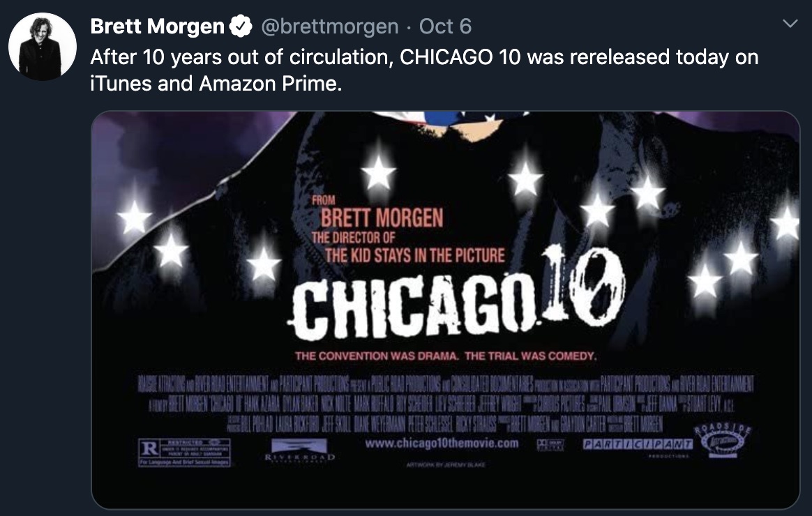Image resolution: width=812 pixels, height=516 pixels.
Task: Click the River Road logo on poster
Action: click(x=299, y=450)
